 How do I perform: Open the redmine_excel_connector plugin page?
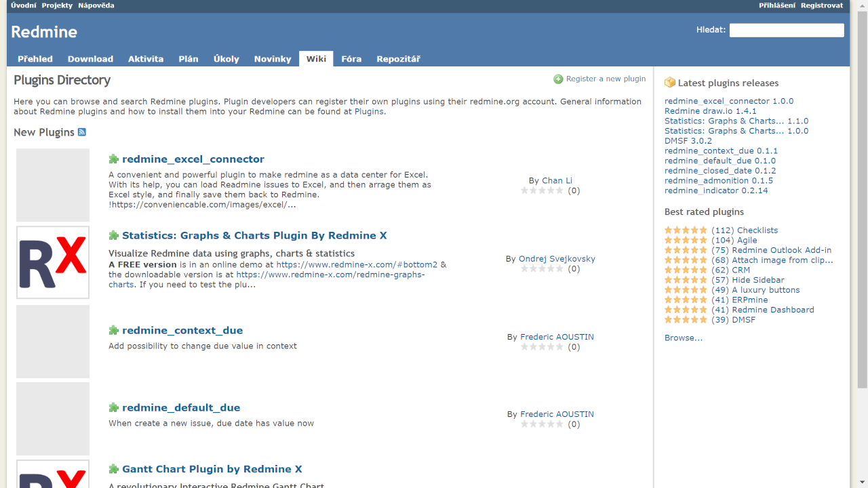(193, 159)
